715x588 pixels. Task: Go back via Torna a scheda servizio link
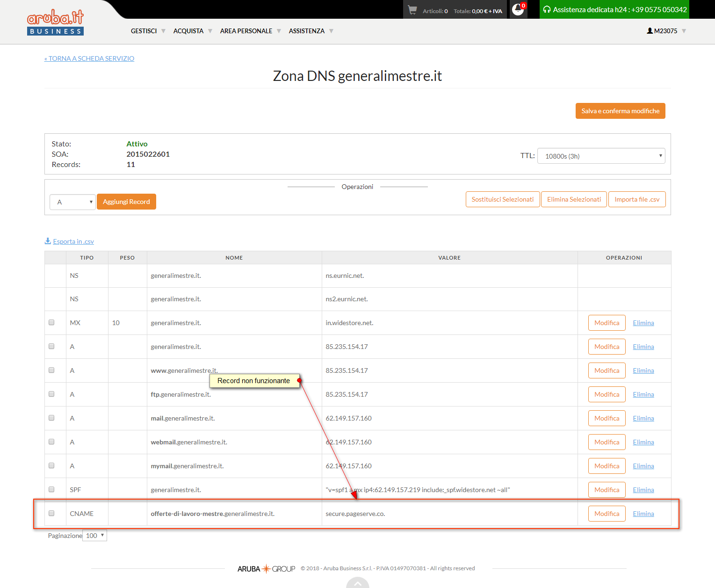click(89, 58)
